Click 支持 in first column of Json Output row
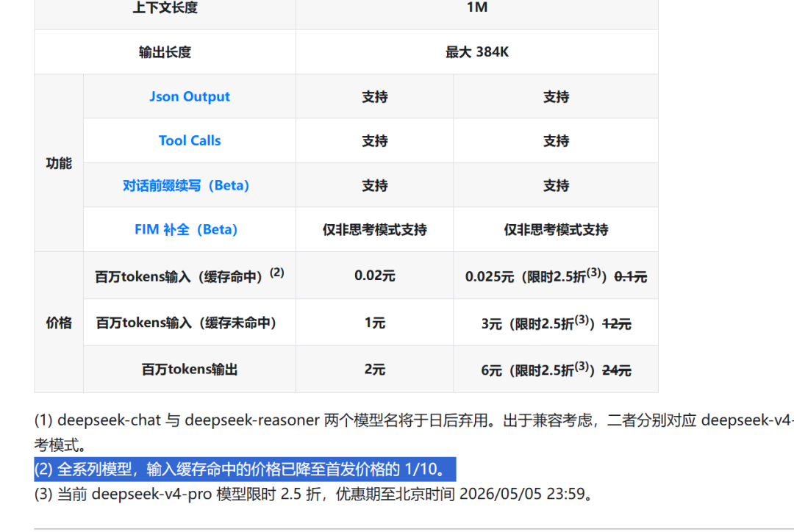The image size is (794, 532). (375, 96)
